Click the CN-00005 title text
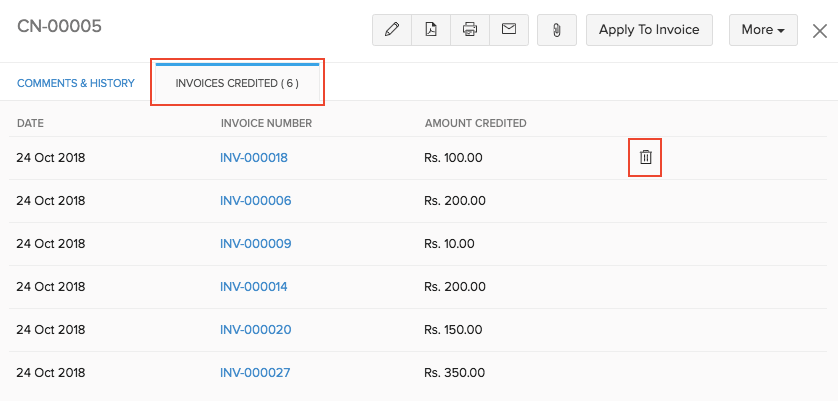 pyautogui.click(x=59, y=26)
